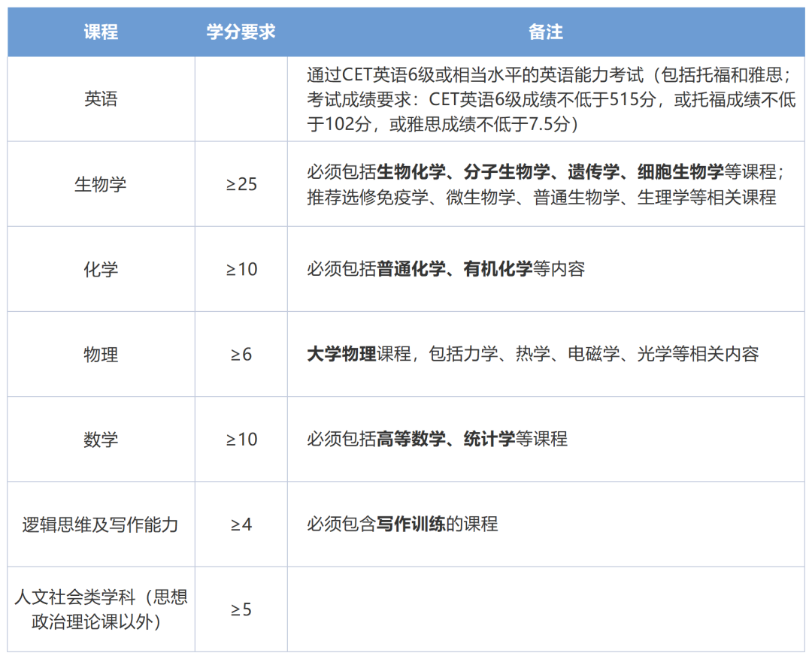Select the 数学 course cell

coord(101,439)
